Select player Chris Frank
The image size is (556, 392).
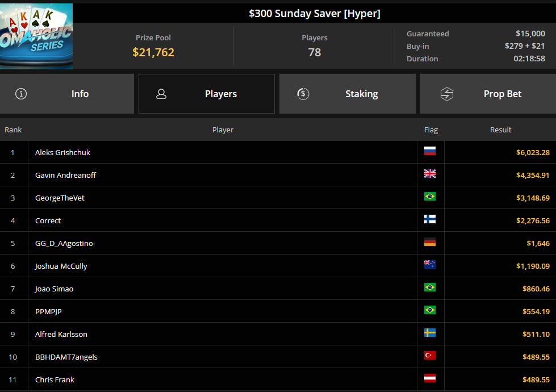55,380
